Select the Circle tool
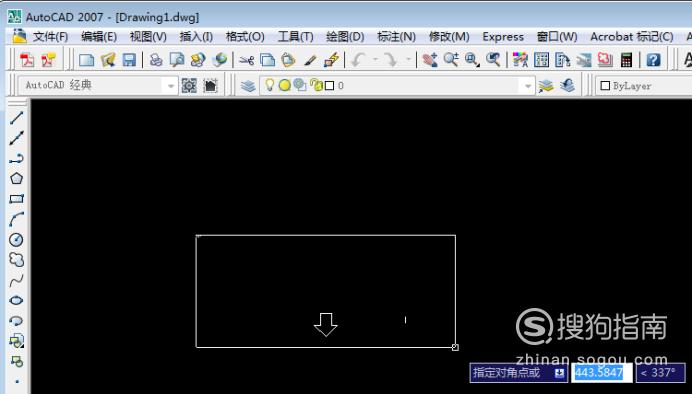Screen dimensions: 692x394 tap(16, 240)
